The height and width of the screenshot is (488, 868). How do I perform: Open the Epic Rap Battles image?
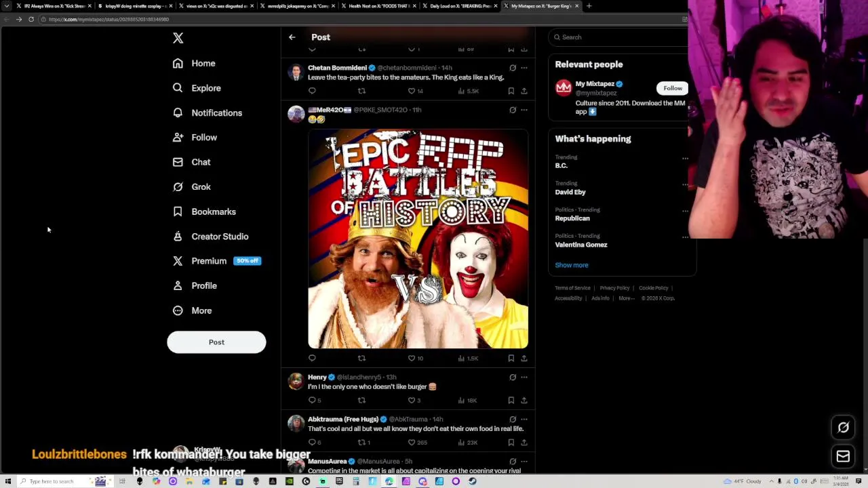(418, 239)
